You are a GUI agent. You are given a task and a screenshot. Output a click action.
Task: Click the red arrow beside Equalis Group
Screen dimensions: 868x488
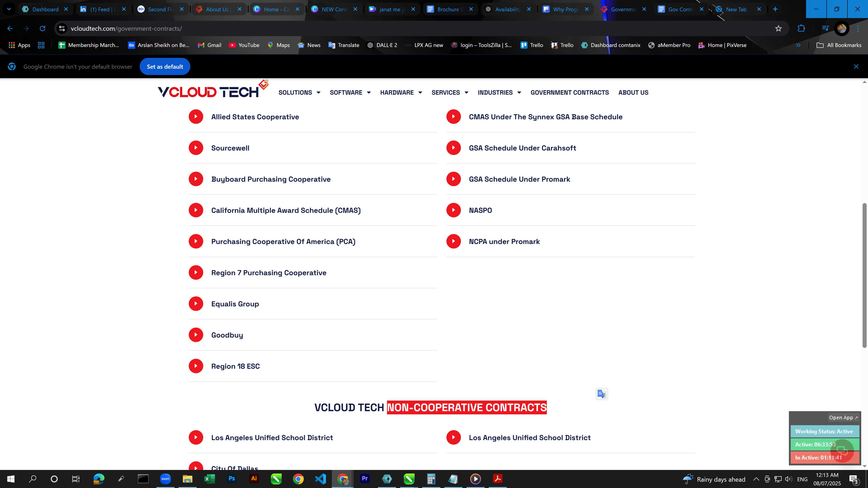point(196,304)
